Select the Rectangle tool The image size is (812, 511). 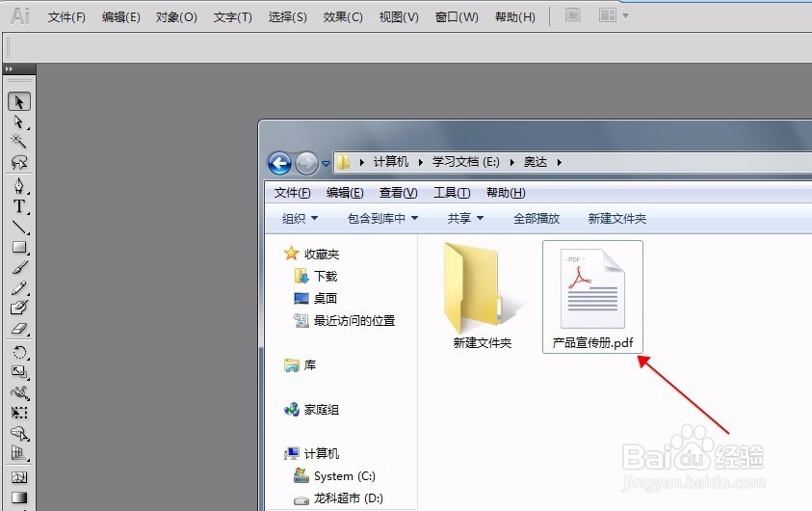(19, 247)
